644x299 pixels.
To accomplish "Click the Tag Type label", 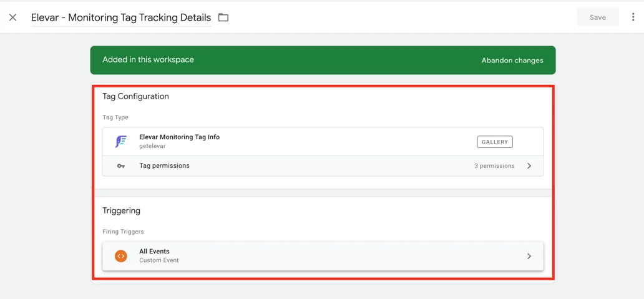I will click(115, 117).
